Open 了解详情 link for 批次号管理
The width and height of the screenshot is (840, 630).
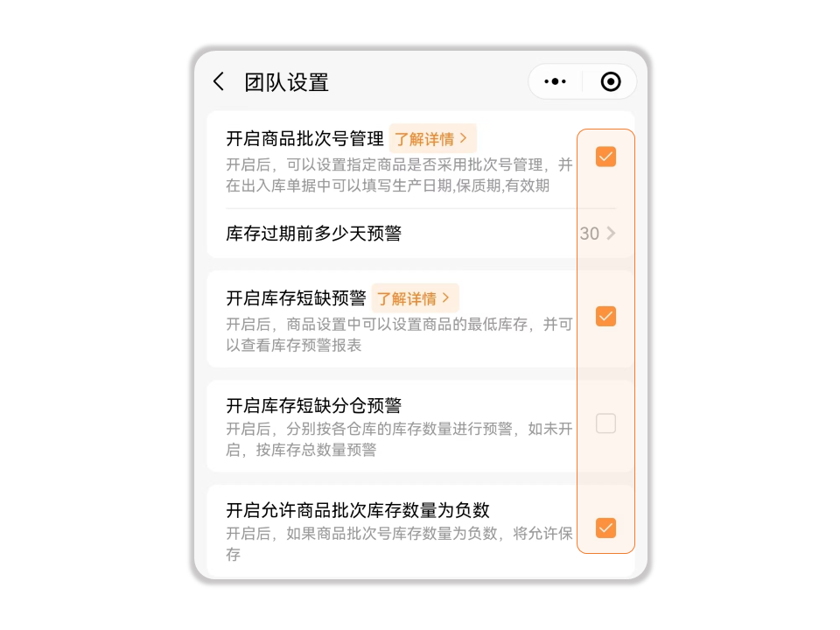coord(432,139)
